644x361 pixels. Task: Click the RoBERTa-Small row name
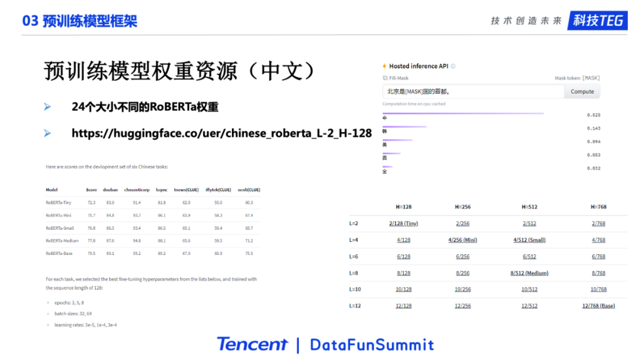[x=60, y=228]
